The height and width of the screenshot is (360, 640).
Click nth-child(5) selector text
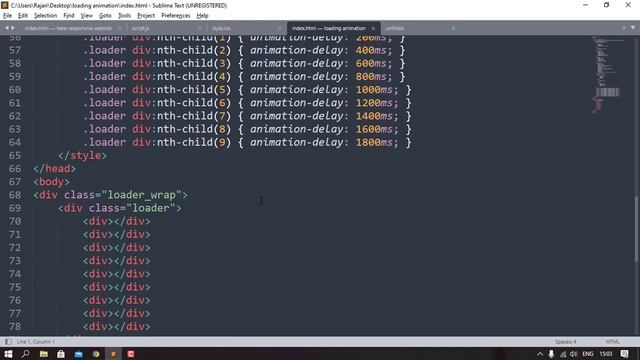[194, 90]
